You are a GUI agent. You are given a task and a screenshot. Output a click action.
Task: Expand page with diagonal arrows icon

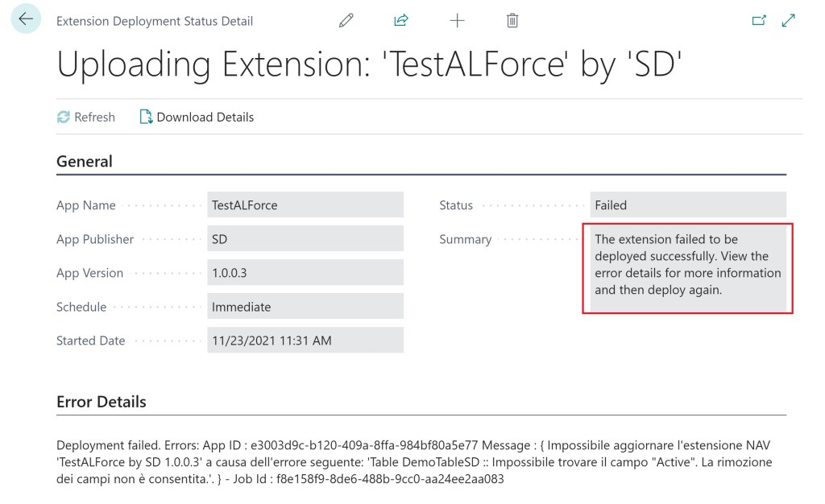pyautogui.click(x=789, y=21)
